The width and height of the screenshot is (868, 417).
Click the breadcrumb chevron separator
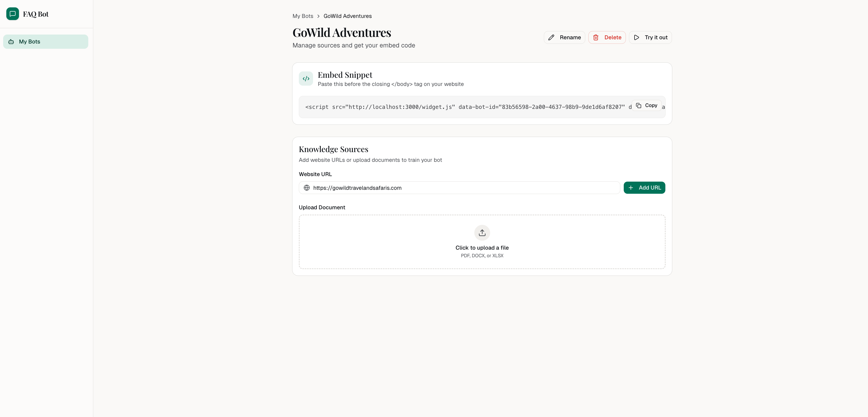point(318,16)
